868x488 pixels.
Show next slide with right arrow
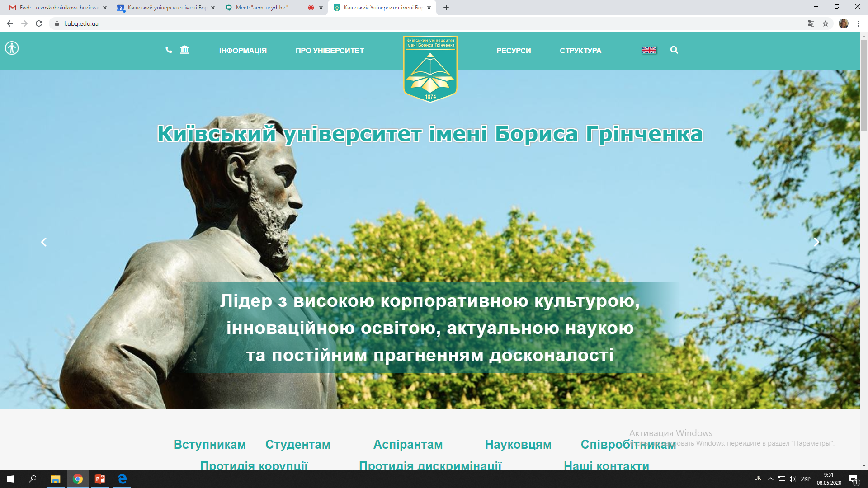point(816,242)
